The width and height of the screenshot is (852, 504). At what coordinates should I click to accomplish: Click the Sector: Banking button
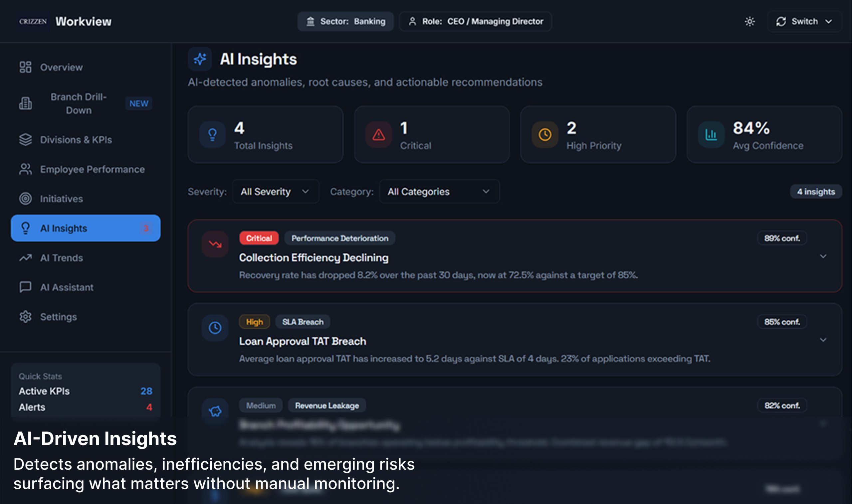pyautogui.click(x=345, y=21)
